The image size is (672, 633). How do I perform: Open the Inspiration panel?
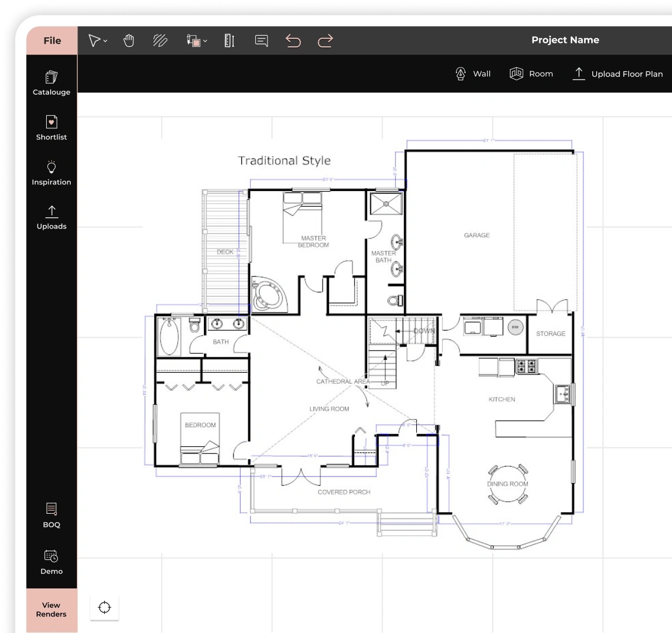click(x=51, y=173)
